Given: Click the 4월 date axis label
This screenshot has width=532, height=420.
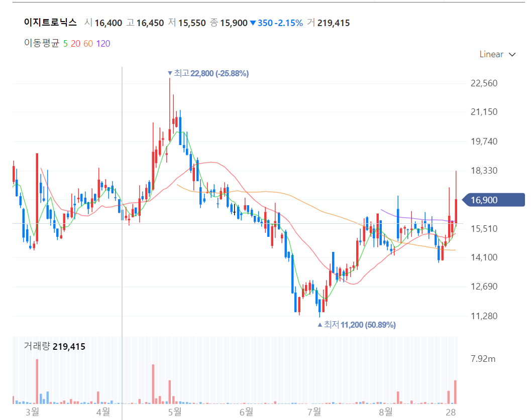Looking at the screenshot, I should [x=103, y=412].
